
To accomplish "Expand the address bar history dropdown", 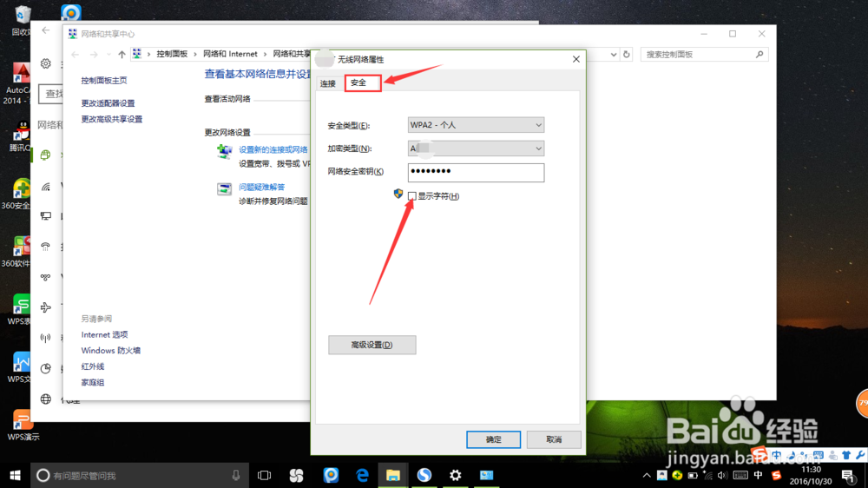I will (x=614, y=55).
